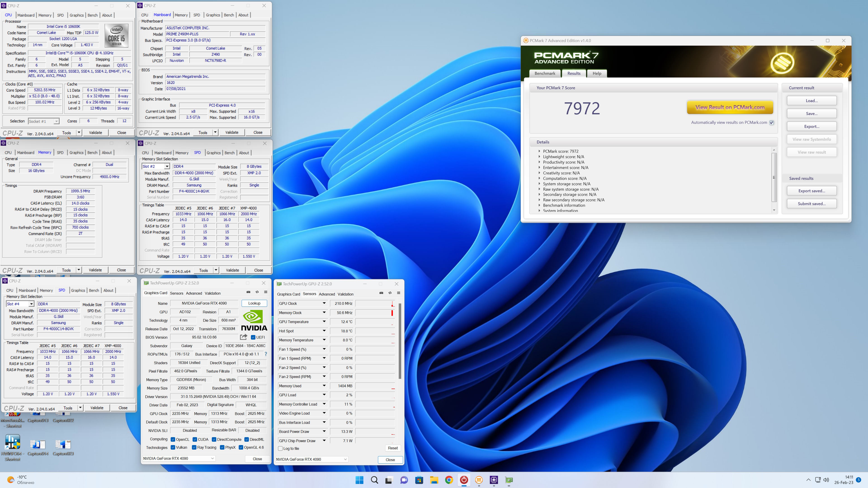Image resolution: width=868 pixels, height=488 pixels.
Task: Click Reset button in GPU-Z Sensors
Action: pyautogui.click(x=393, y=448)
